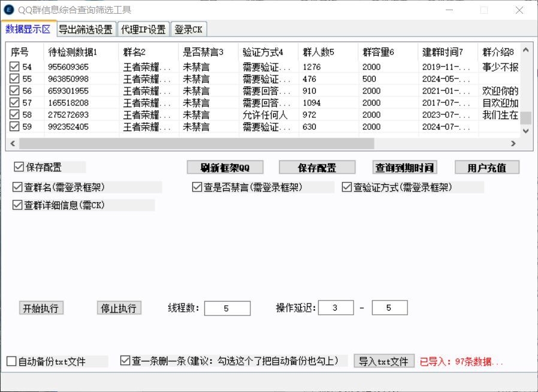The height and width of the screenshot is (392, 538).
Task: Click group count 1276 cell
Action: coord(312,66)
